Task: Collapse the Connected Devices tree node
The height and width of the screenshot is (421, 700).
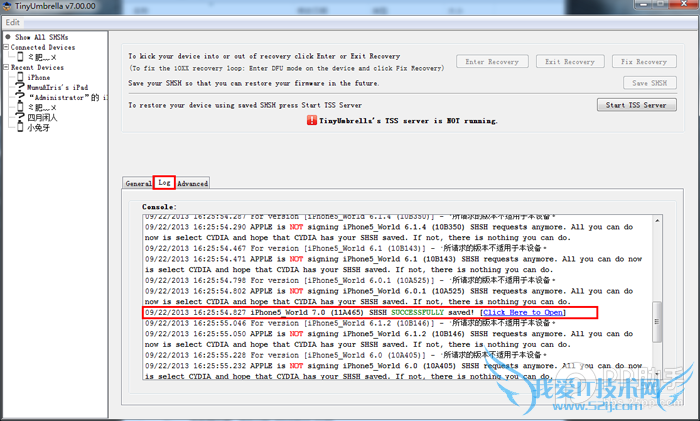Action: click(6, 47)
